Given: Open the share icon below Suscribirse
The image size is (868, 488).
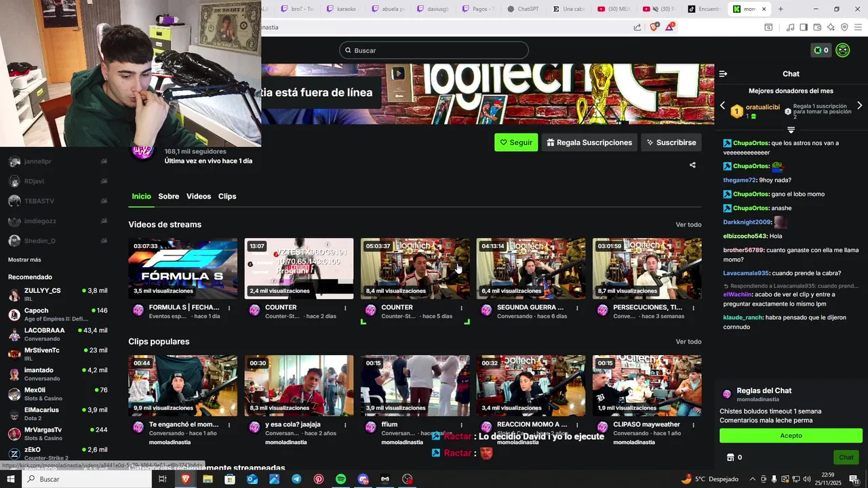Looking at the screenshot, I should point(692,165).
